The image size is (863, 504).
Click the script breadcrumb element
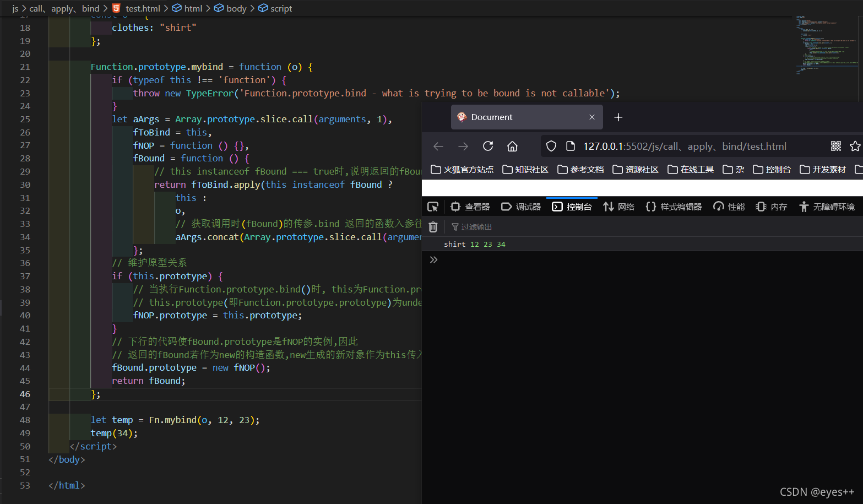tap(275, 8)
